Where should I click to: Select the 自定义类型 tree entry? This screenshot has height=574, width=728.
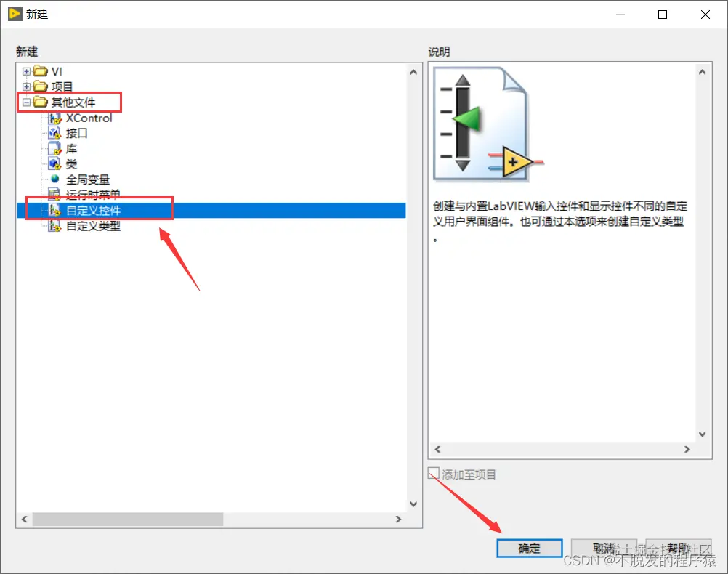click(93, 226)
